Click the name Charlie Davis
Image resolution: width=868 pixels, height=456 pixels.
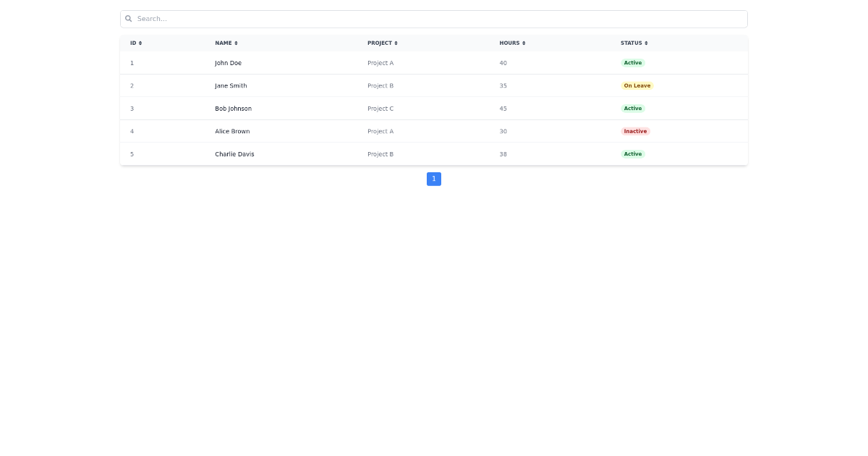click(x=234, y=153)
